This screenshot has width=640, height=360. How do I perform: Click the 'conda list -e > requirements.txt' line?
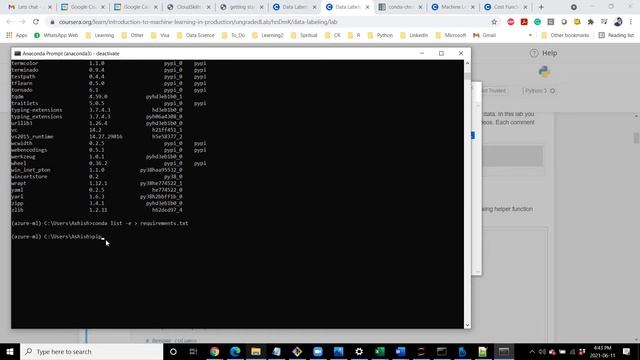[x=100, y=223]
